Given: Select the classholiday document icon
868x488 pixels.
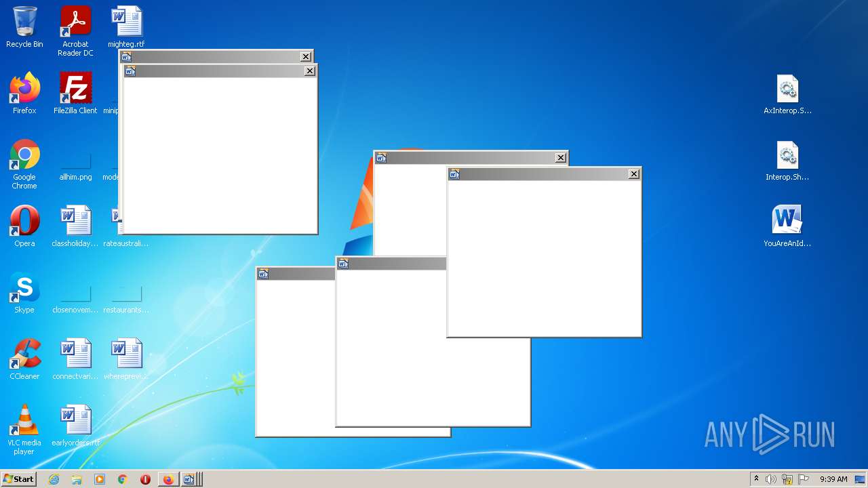Looking at the screenshot, I should pos(75,226).
